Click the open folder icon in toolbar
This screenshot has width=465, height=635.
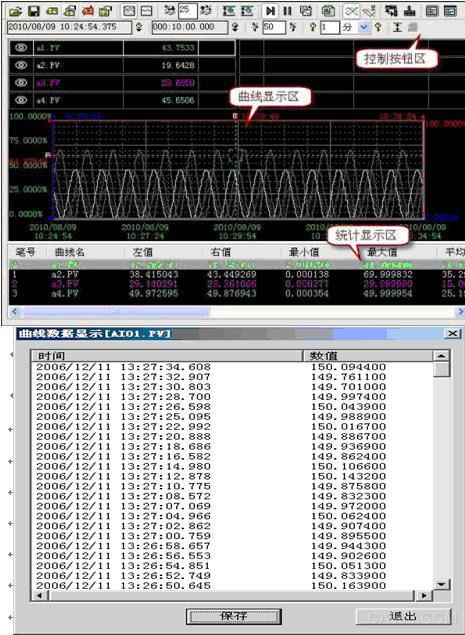tap(15, 11)
